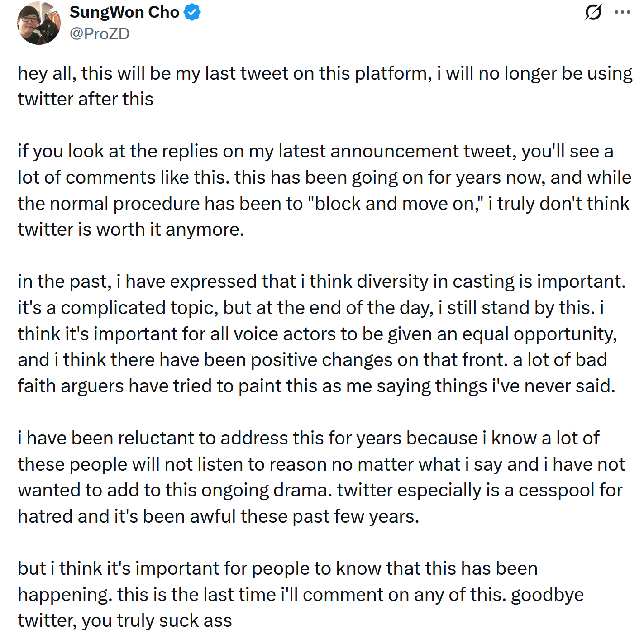644x644 pixels.
Task: Open SungWon Cho's profile avatar
Action: tap(39, 23)
